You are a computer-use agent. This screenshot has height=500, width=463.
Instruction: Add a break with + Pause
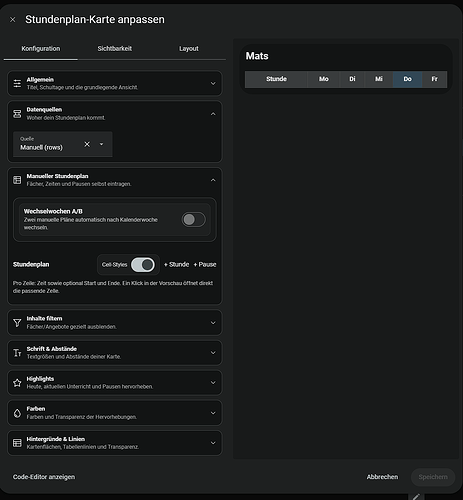click(x=205, y=264)
